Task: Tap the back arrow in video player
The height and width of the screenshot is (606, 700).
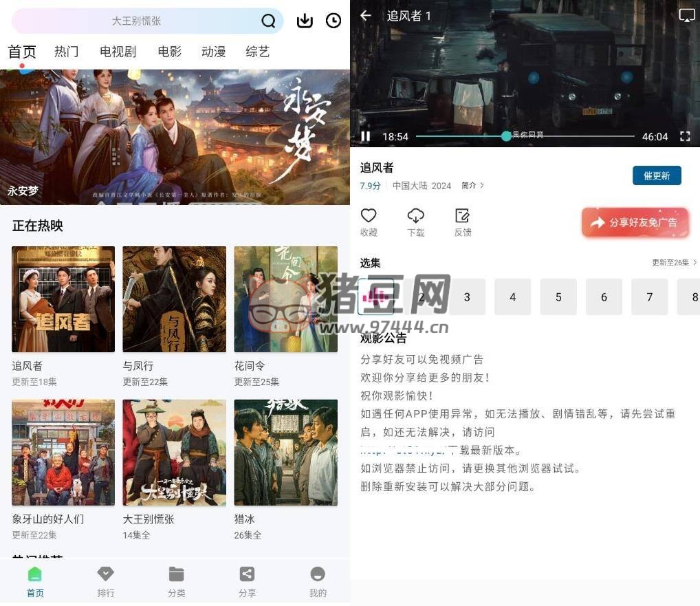Action: tap(366, 16)
